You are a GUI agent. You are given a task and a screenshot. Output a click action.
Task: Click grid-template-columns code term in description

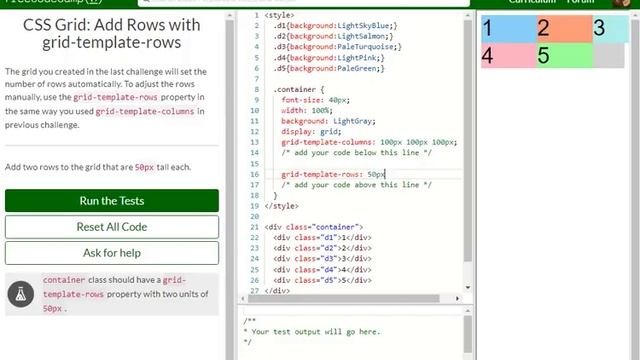click(144, 111)
